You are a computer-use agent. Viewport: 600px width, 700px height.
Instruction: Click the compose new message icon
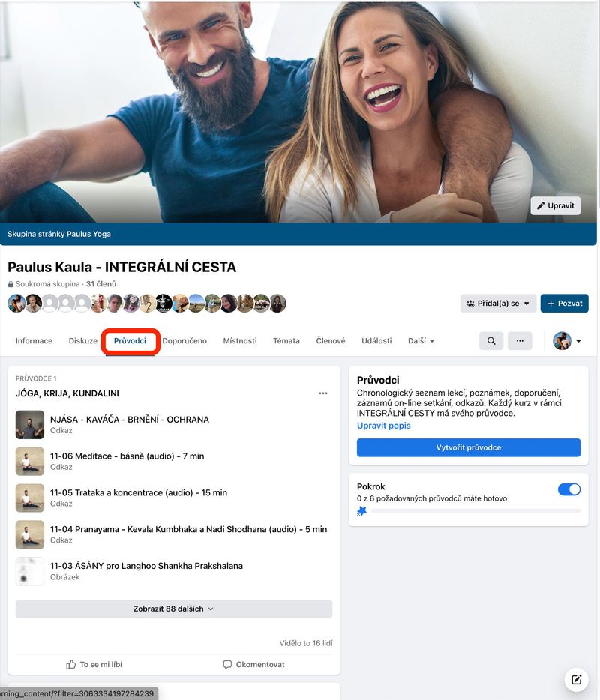point(576,680)
